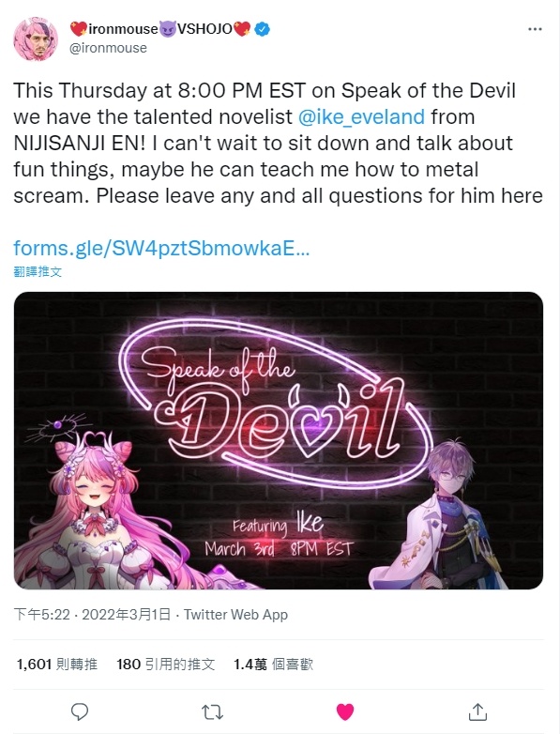Screen dimensions: 560x734
Task: Unlike the tweet via the pink heart
Action: click(345, 712)
